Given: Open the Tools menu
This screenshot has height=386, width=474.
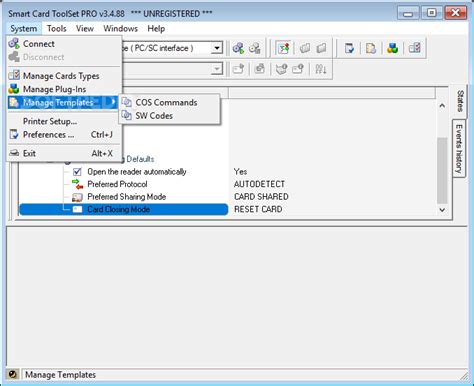Looking at the screenshot, I should tap(56, 29).
